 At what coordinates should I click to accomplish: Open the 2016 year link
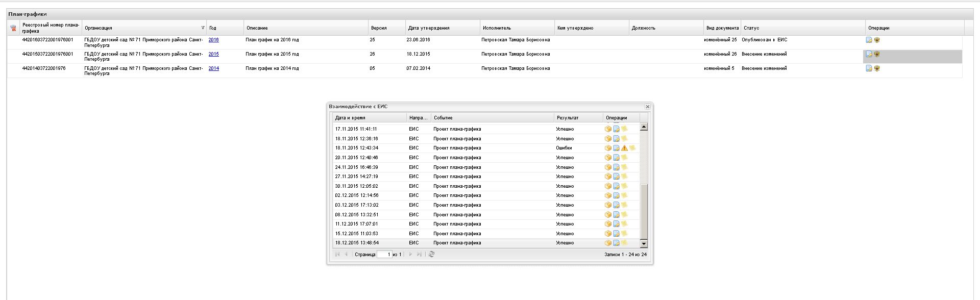point(213,40)
